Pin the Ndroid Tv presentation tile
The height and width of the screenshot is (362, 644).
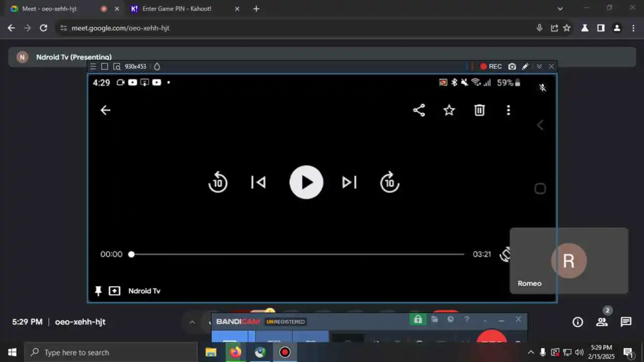pos(98,291)
